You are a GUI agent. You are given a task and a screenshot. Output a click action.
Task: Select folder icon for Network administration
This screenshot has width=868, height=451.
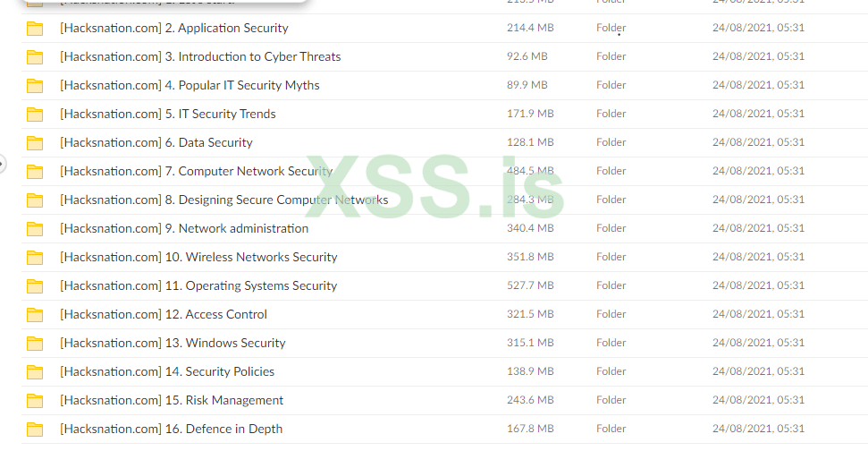coord(35,229)
